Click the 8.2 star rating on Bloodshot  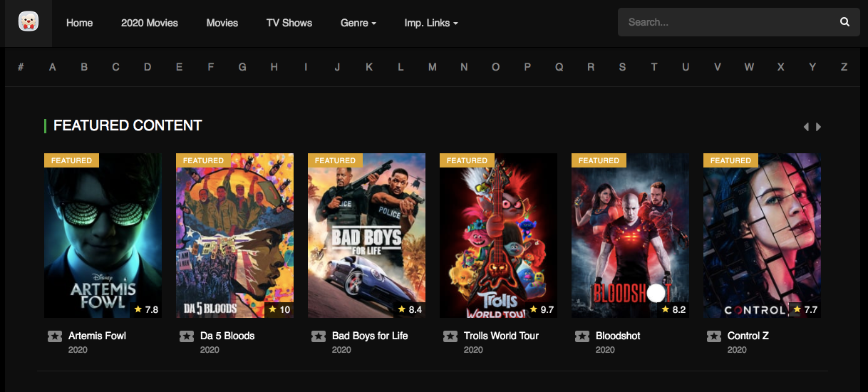(673, 310)
